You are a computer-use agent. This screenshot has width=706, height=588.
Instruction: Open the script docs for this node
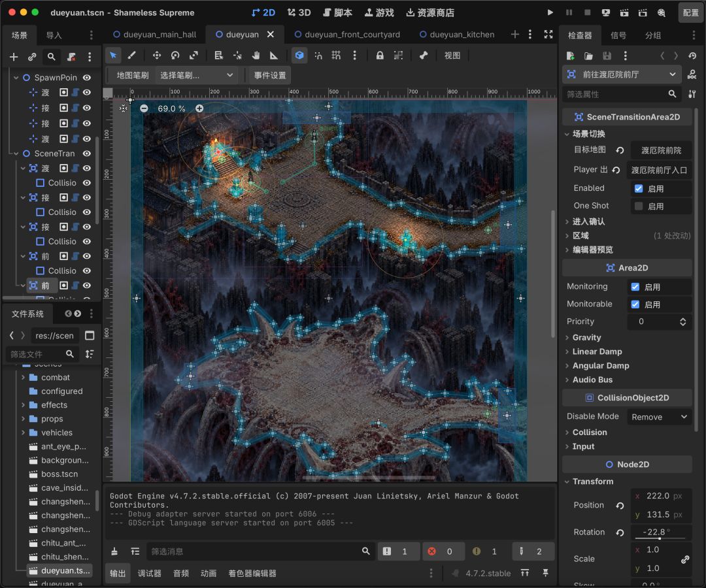(x=692, y=74)
